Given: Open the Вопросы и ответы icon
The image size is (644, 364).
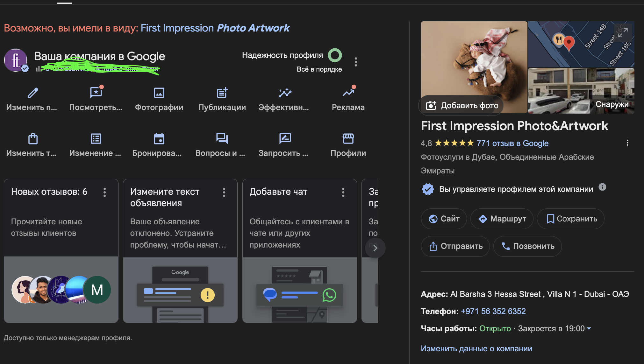Looking at the screenshot, I should [222, 139].
